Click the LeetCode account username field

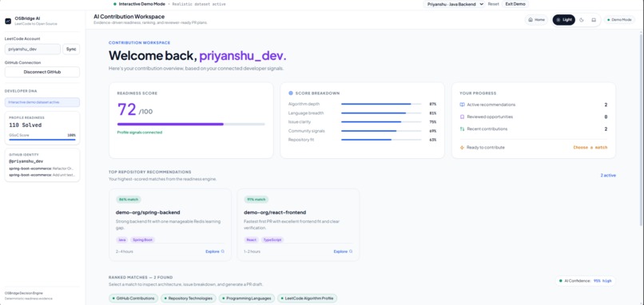pyautogui.click(x=33, y=50)
